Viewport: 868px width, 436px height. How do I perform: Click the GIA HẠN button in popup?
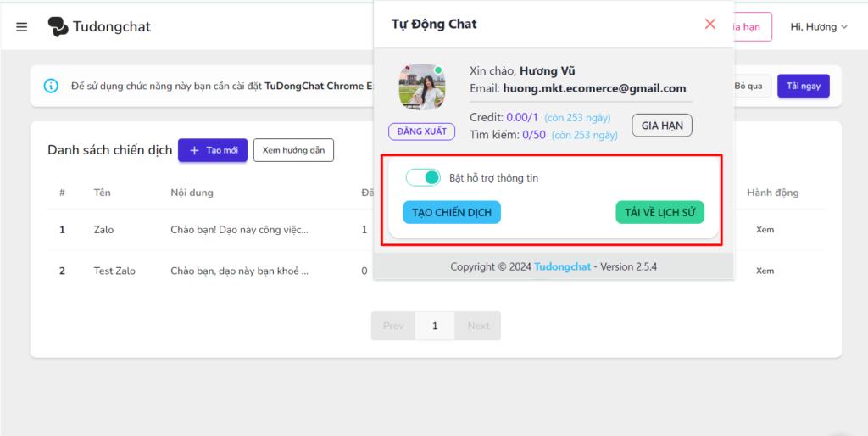coord(662,126)
